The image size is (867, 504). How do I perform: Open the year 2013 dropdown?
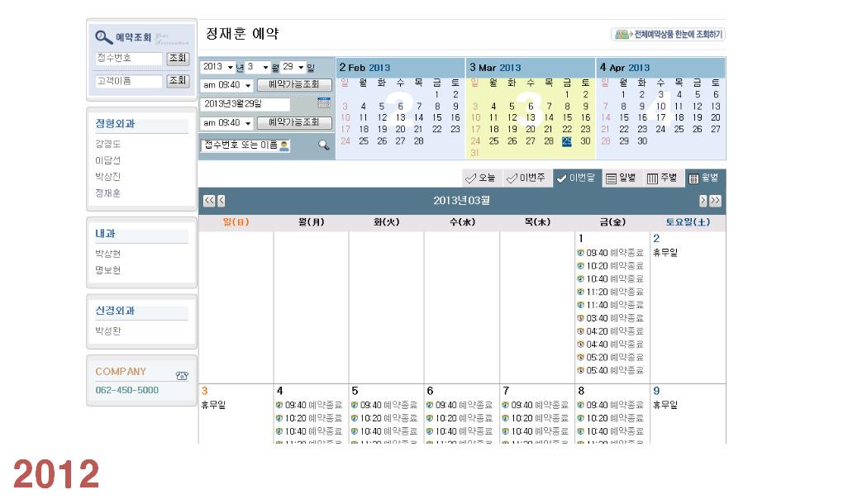[217, 67]
